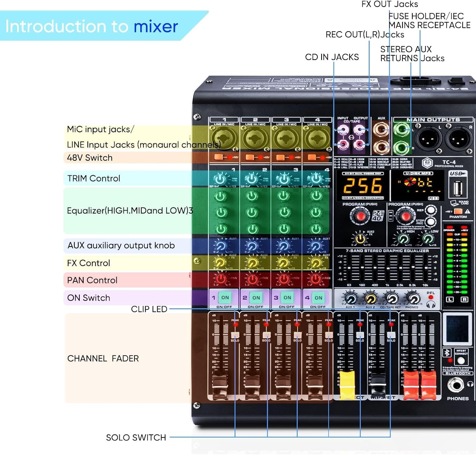This screenshot has height=455, width=476.
Task: Toggle channel 3 ON/OFF switch
Action: coord(287,298)
